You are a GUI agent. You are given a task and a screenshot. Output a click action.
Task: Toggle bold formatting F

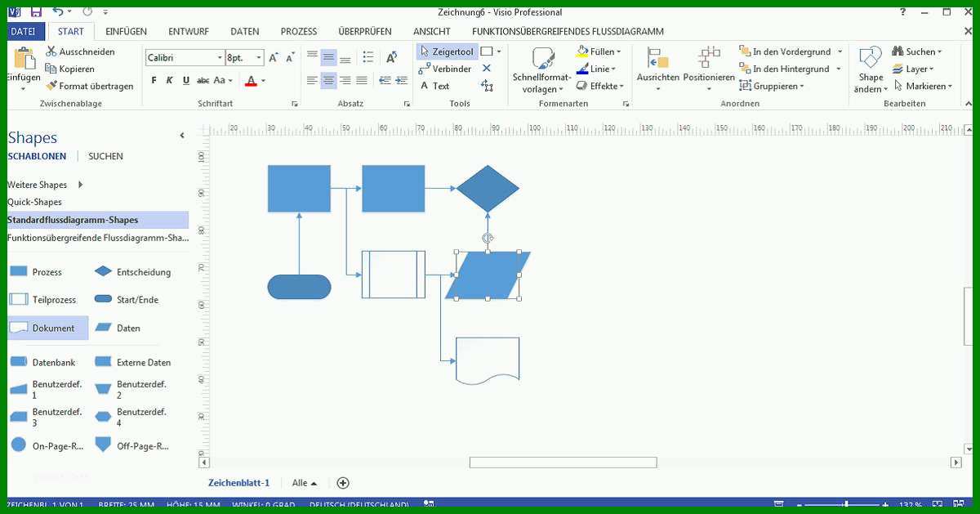pos(154,80)
